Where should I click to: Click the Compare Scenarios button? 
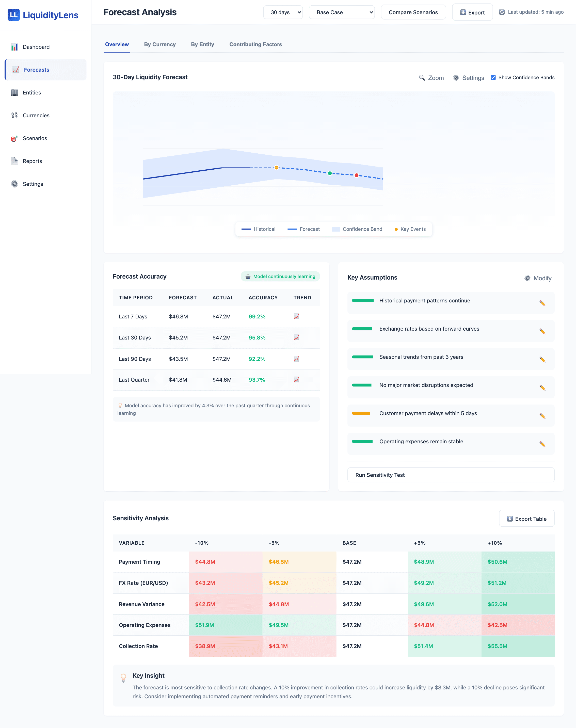[x=413, y=12]
